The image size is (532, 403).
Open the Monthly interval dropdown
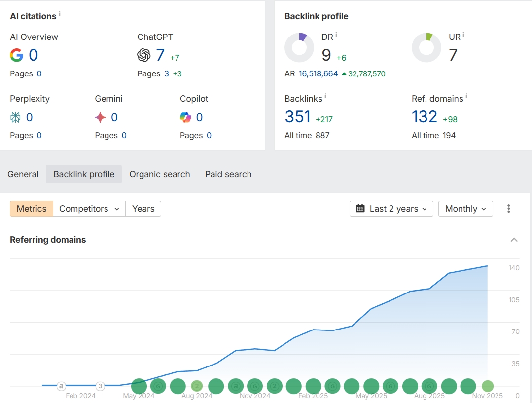click(465, 209)
